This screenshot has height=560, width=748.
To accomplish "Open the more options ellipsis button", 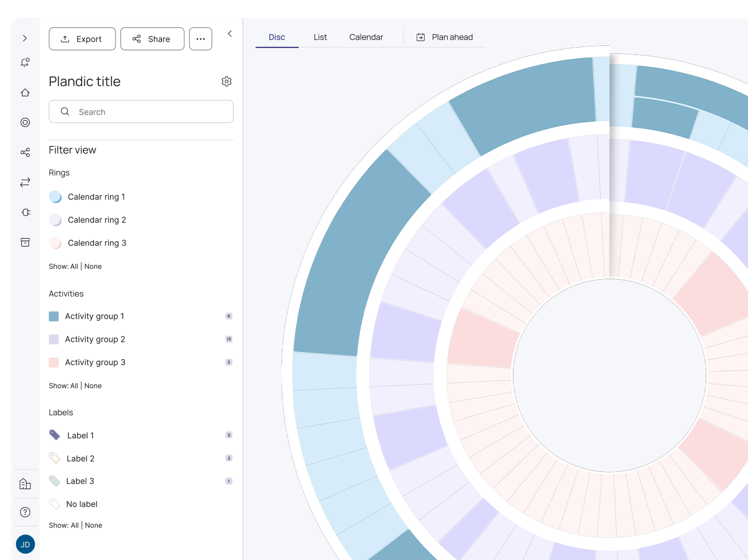I will [201, 39].
